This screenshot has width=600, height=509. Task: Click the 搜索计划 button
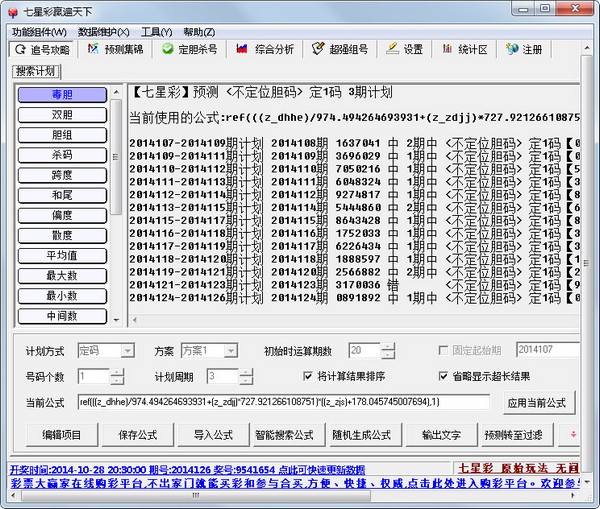(36, 71)
